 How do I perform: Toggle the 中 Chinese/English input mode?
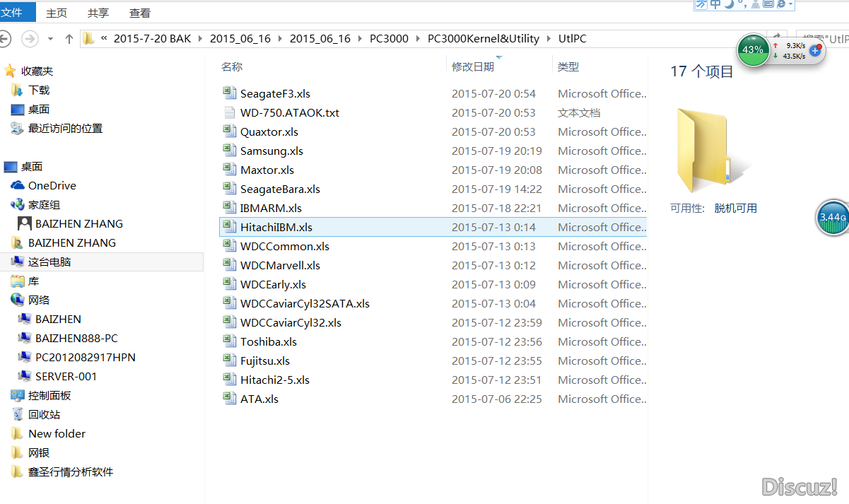pyautogui.click(x=715, y=4)
